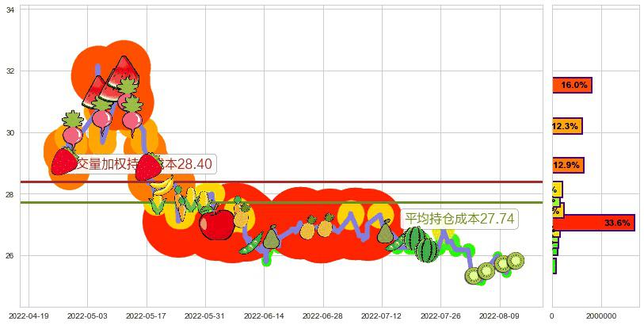This screenshot has width=644, height=325.
Task: Click the 33.6% red distribution bar
Action: pos(593,223)
